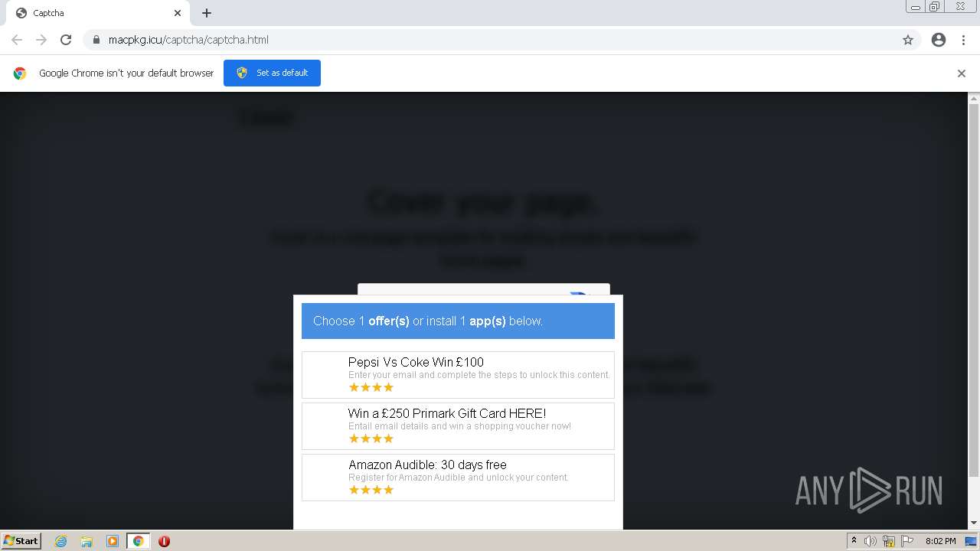View site security padlock info
Viewport: 980px width, 551px height.
point(96,40)
